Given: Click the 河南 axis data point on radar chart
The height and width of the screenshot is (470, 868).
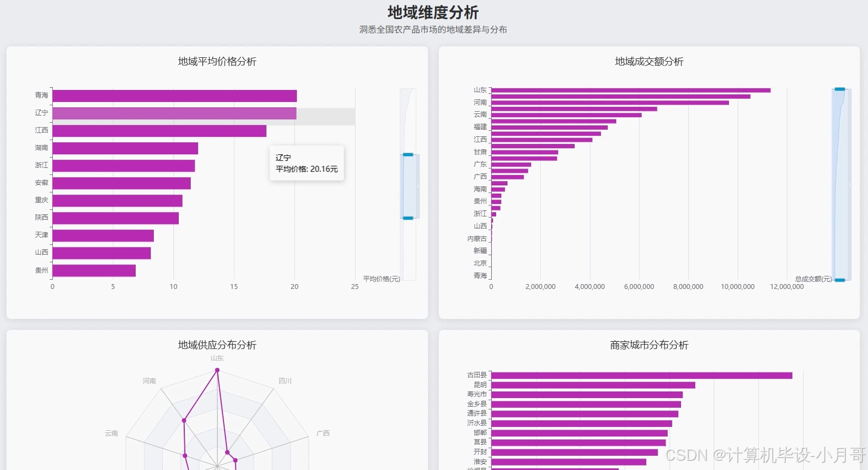Looking at the screenshot, I should click(x=184, y=420).
